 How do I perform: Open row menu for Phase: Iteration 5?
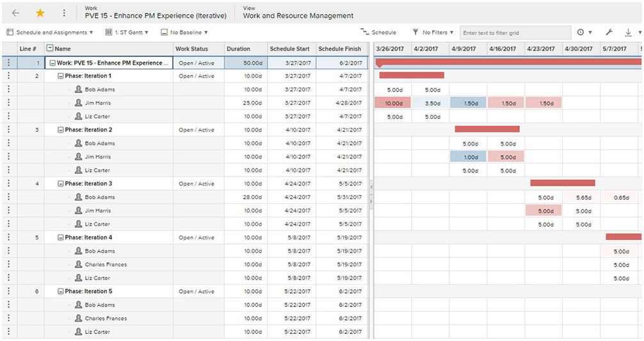pos(8,291)
